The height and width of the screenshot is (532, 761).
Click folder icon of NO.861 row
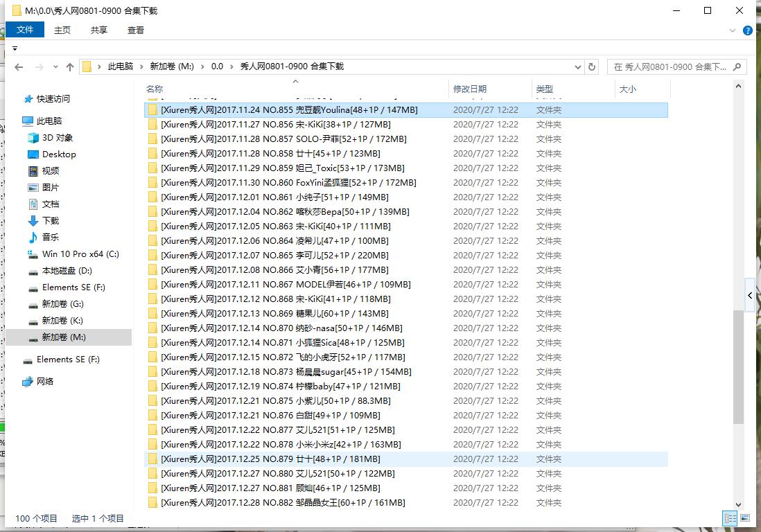152,197
